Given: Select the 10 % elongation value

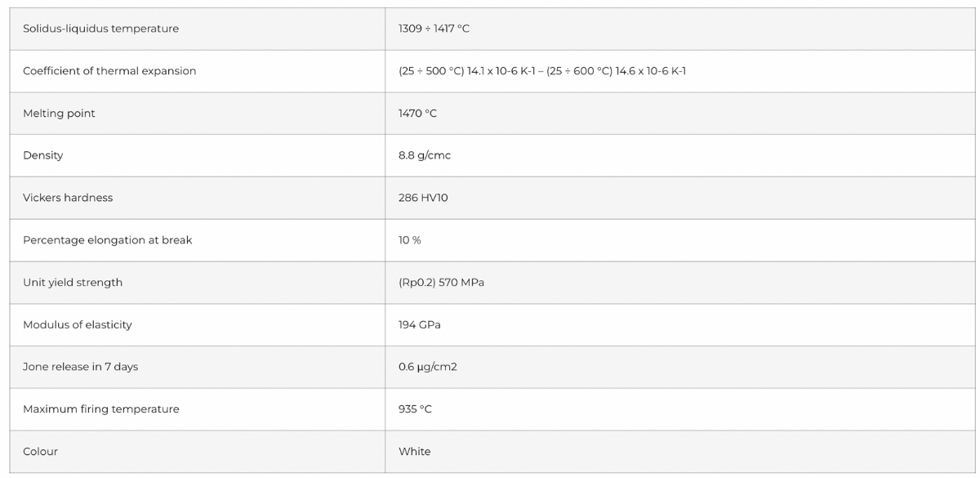Looking at the screenshot, I should point(409,240).
